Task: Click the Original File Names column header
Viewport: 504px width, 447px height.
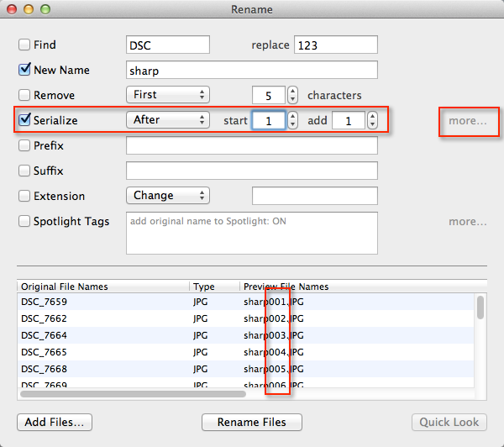Action: click(x=101, y=287)
